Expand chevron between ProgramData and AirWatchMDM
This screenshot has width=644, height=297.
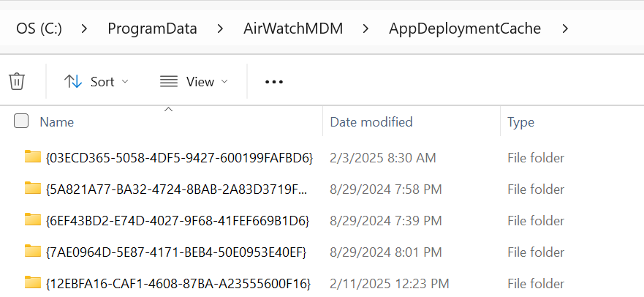pyautogui.click(x=220, y=29)
